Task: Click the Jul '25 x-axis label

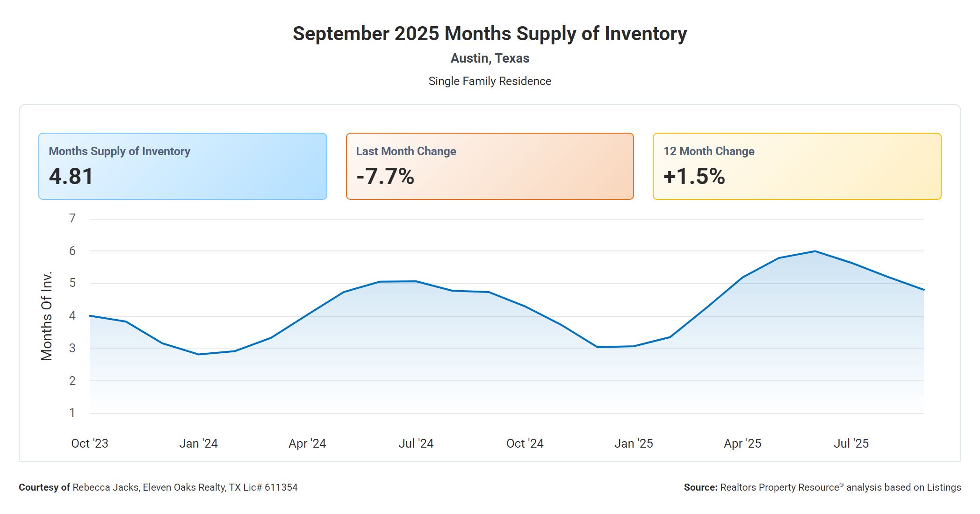Action: pos(851,443)
